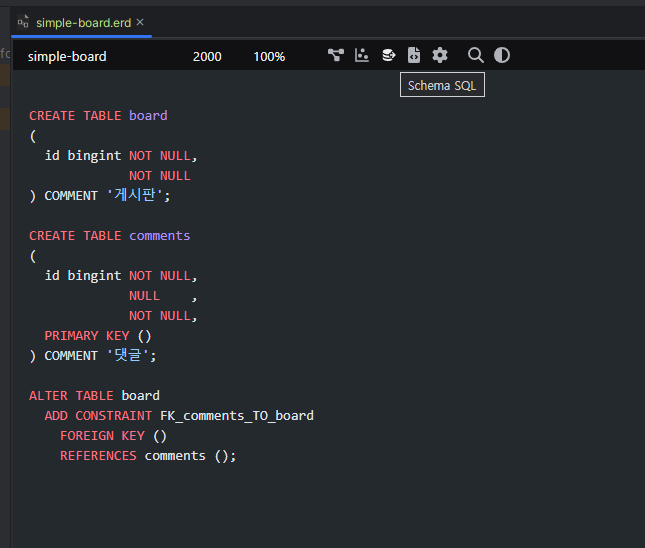The height and width of the screenshot is (548, 645).
Task: Toggle the half-circle contrast theme icon
Action: pos(502,55)
